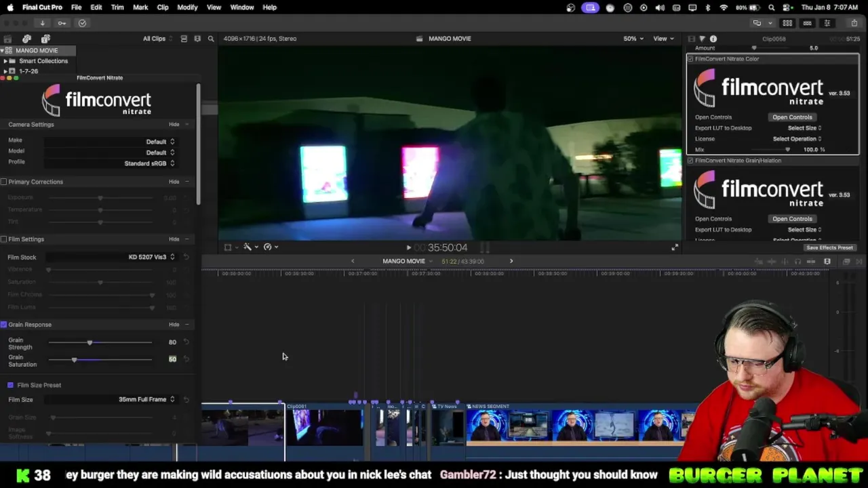This screenshot has height=488, width=868.
Task: Play the viewer with the play button
Action: click(408, 248)
